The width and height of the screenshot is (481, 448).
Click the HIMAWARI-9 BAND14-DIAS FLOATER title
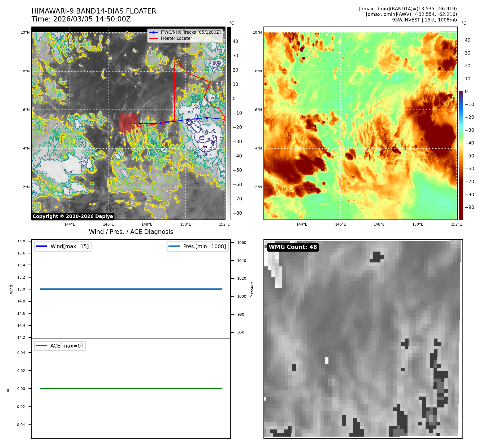pyautogui.click(x=94, y=11)
